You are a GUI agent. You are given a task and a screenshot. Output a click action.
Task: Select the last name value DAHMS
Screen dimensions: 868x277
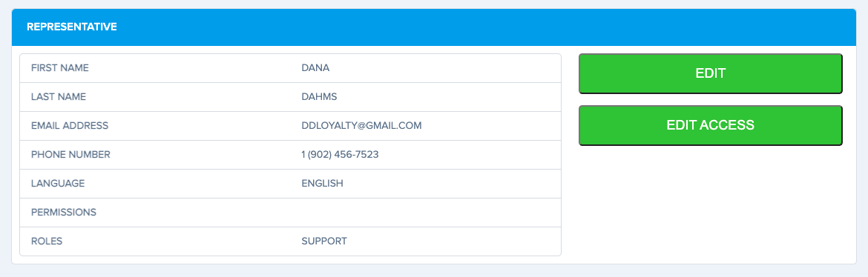coord(320,97)
